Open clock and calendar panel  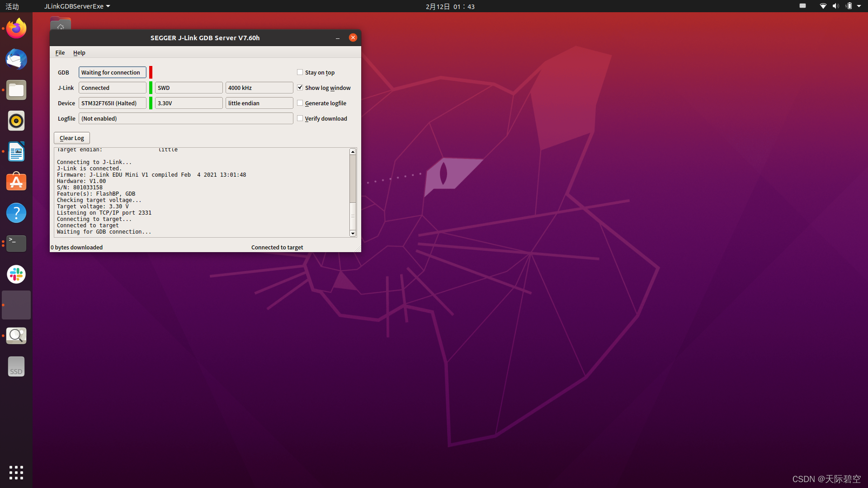450,6
